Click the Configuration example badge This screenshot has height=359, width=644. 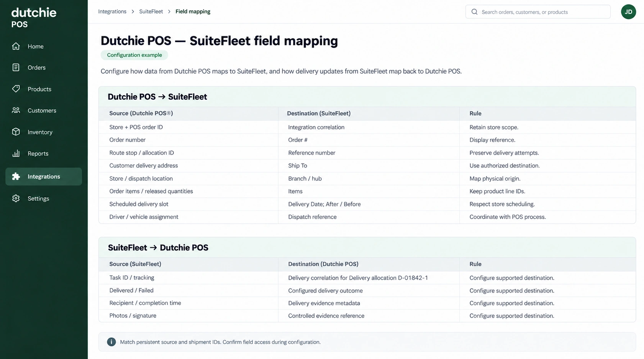tap(134, 55)
